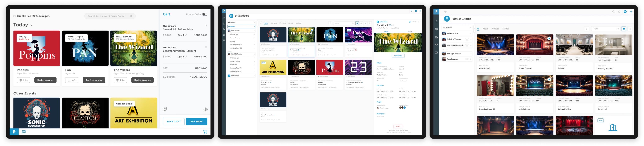Expand the Today date dropdown

tap(31, 25)
